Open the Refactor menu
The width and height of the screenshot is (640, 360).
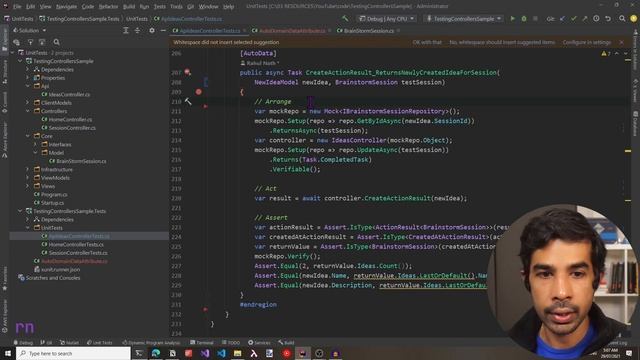point(108,7)
